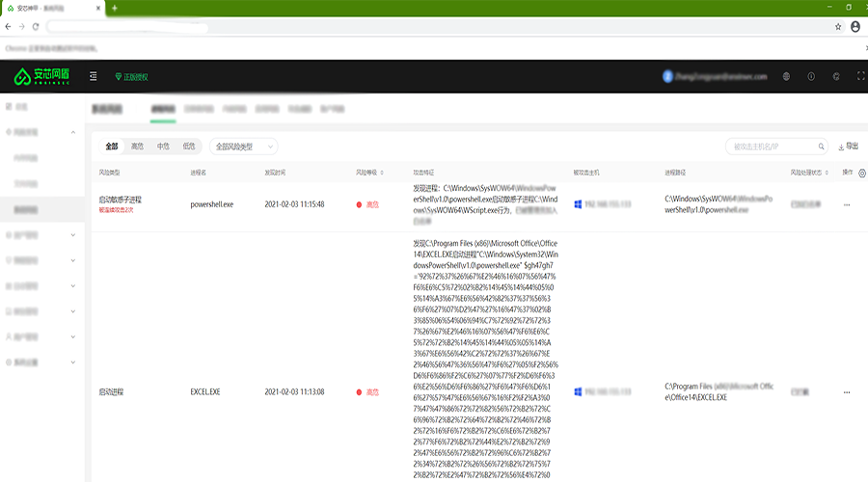Image resolution: width=868 pixels, height=482 pixels.
Task: Open the 全部风险类型 dropdown
Action: pos(244,147)
